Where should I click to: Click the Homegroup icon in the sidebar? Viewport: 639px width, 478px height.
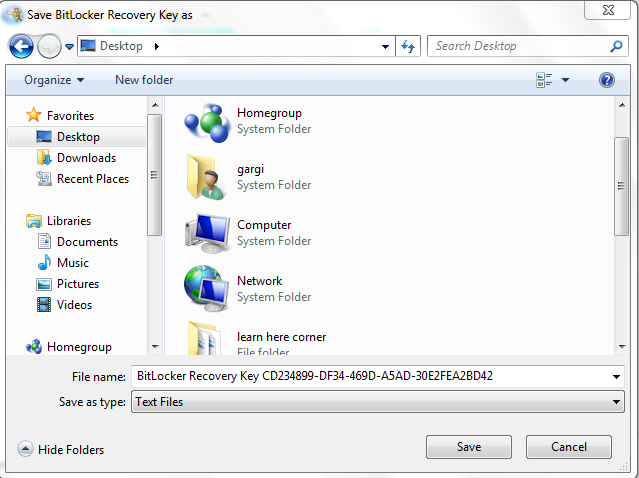pyautogui.click(x=33, y=347)
